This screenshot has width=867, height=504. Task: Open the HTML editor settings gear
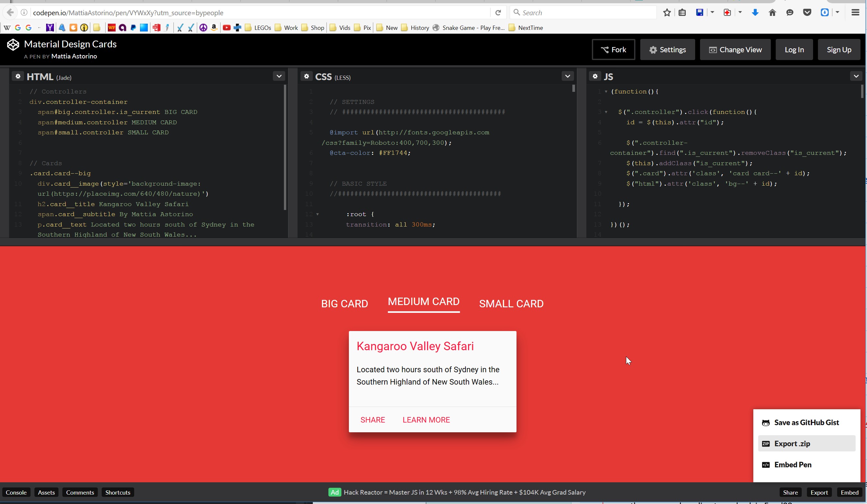point(18,76)
